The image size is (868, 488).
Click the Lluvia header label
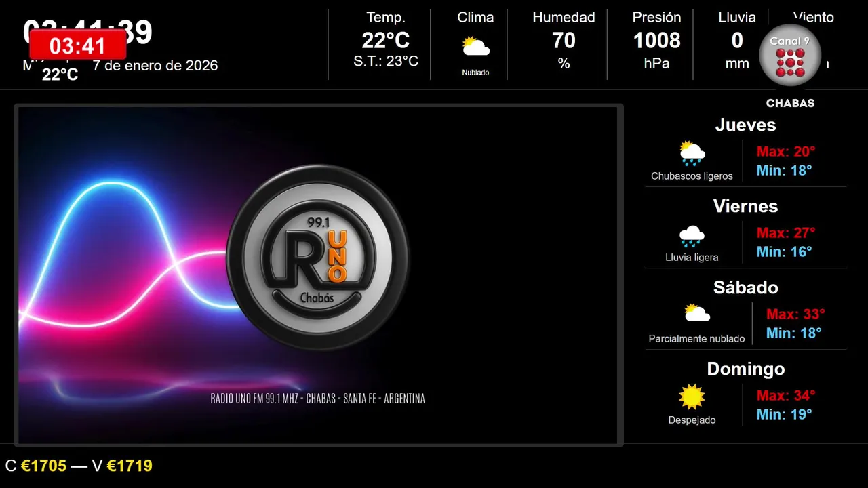tap(737, 17)
